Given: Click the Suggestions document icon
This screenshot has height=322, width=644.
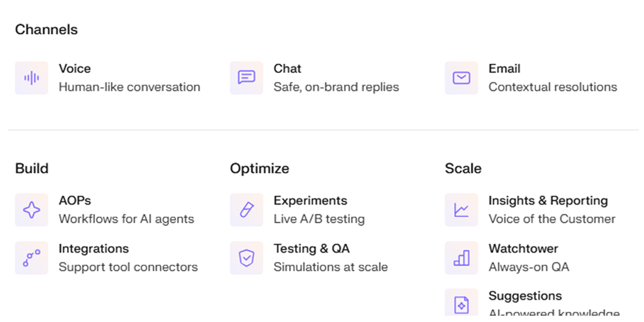Looking at the screenshot, I should (462, 305).
